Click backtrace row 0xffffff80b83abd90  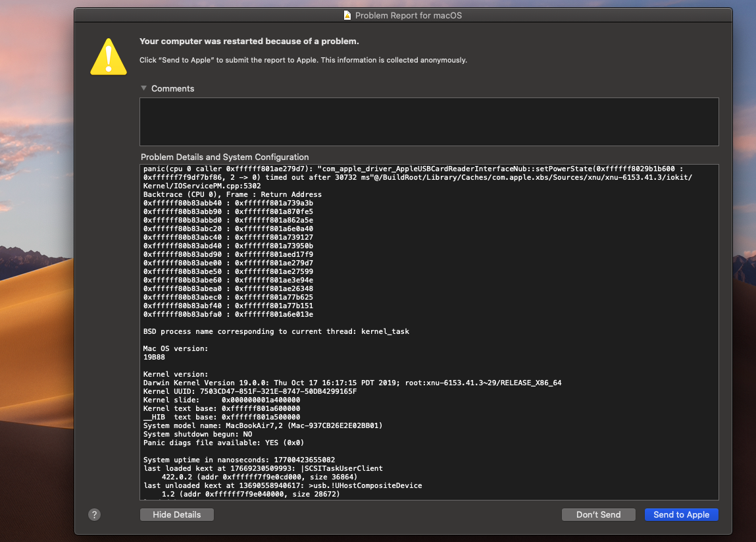pos(228,254)
